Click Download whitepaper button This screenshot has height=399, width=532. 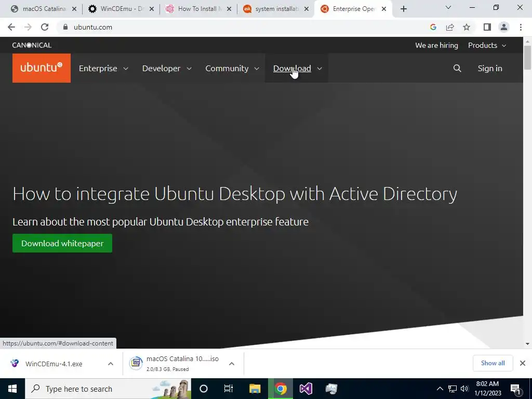62,243
